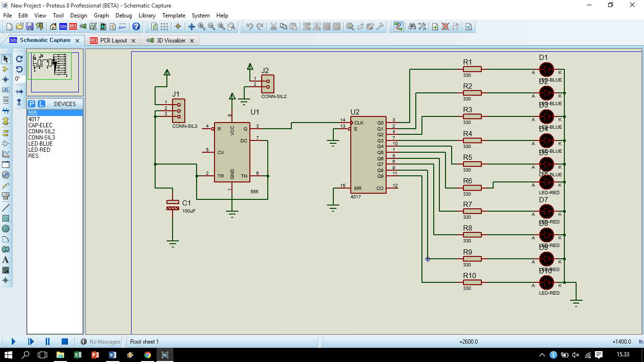Viewport: 644px width, 362px height.
Task: Select the Zoom Out magnifier icon
Action: point(212,26)
